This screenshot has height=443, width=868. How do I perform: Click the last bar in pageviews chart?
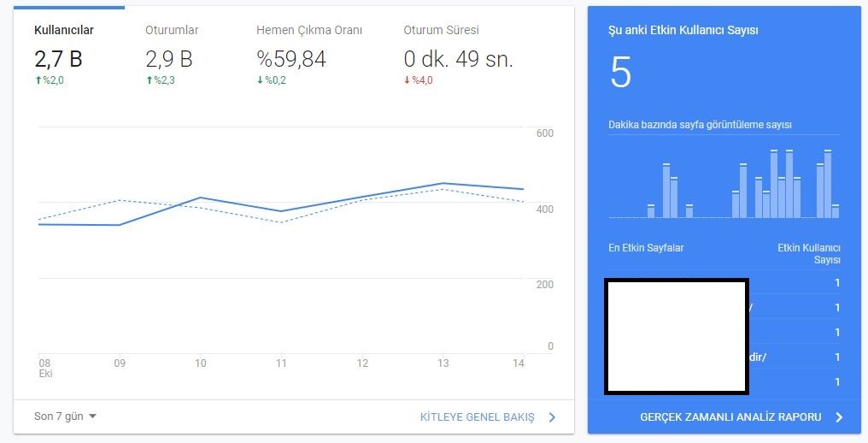click(x=836, y=211)
